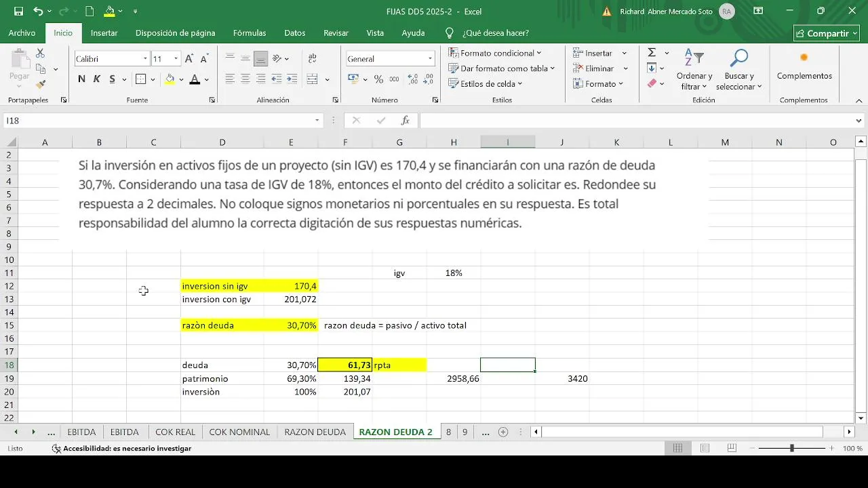Switch to the Datos ribbon tab
Screen dimensions: 868x488
coord(294,33)
